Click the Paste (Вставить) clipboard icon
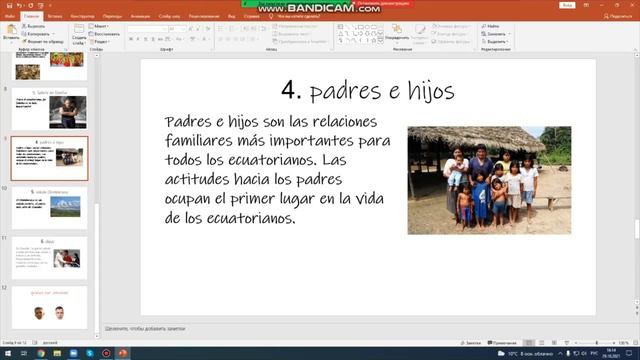 11,29
